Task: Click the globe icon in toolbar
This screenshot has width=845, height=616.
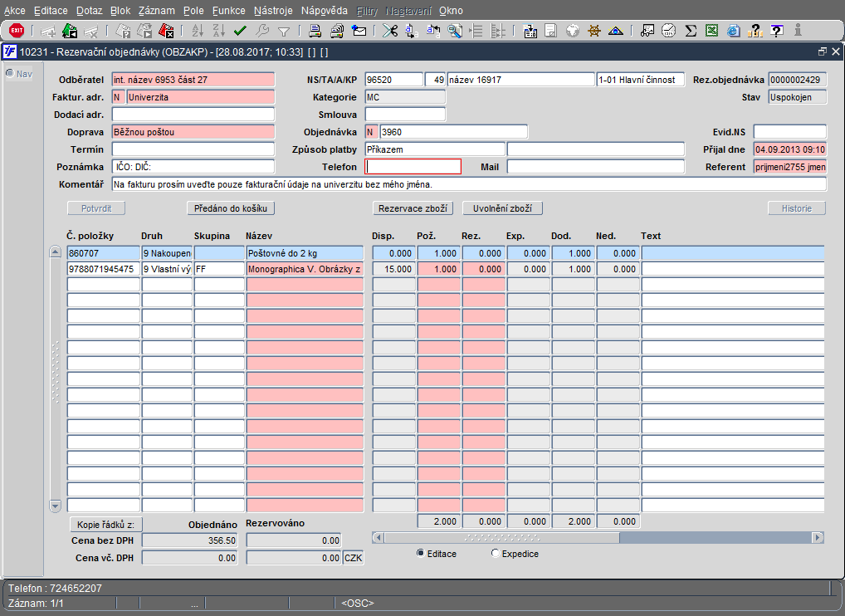Action: click(572, 31)
